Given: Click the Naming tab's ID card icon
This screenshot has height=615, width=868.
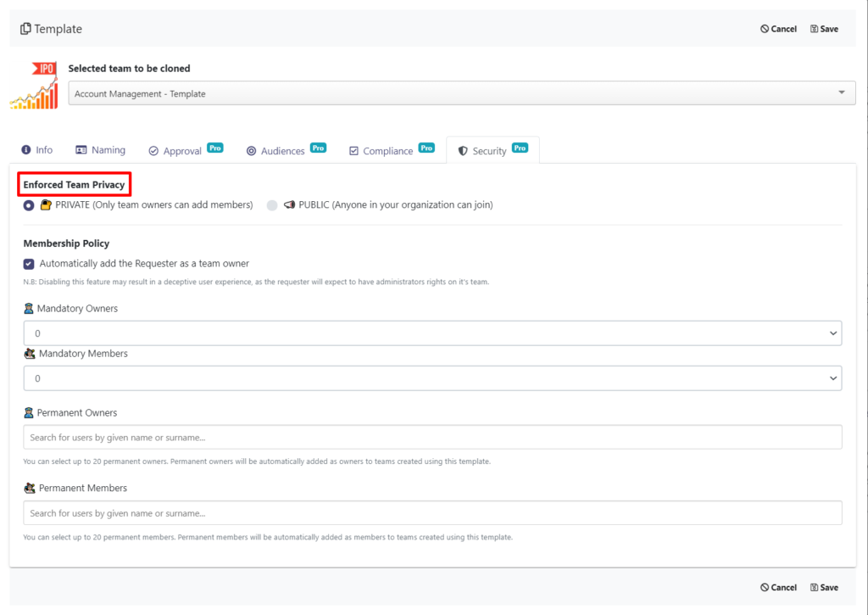Looking at the screenshot, I should click(x=81, y=150).
